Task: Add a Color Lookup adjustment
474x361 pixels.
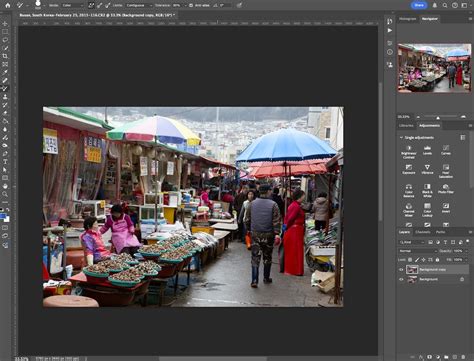Action: 427,210
